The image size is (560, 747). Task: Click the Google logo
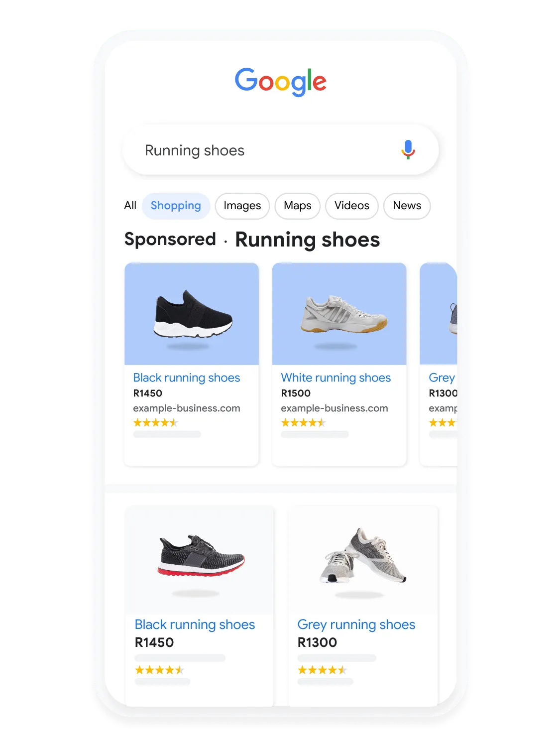coord(281,82)
